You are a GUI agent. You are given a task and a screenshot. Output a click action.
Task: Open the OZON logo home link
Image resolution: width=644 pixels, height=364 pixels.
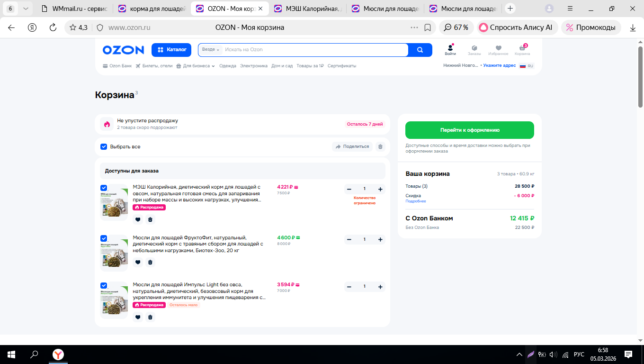tap(123, 50)
